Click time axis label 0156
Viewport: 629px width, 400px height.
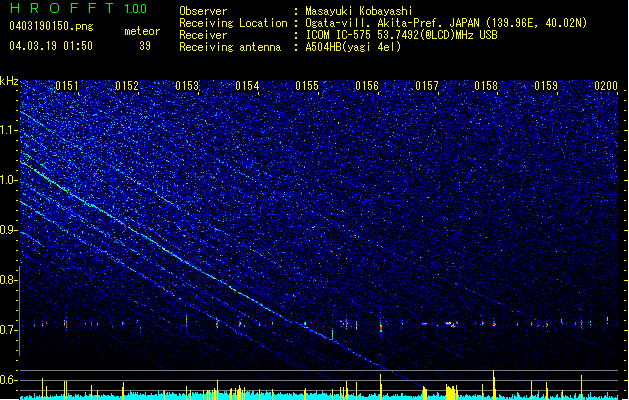367,86
